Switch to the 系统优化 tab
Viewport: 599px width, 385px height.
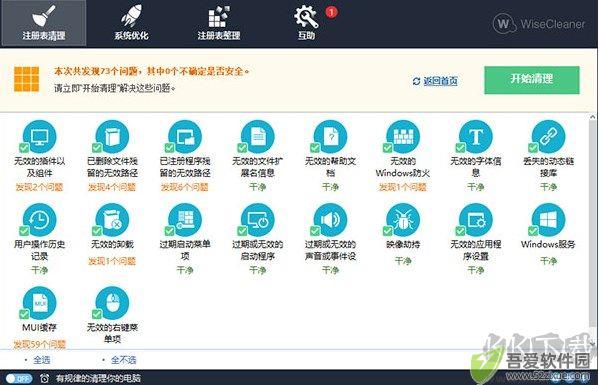click(x=131, y=23)
